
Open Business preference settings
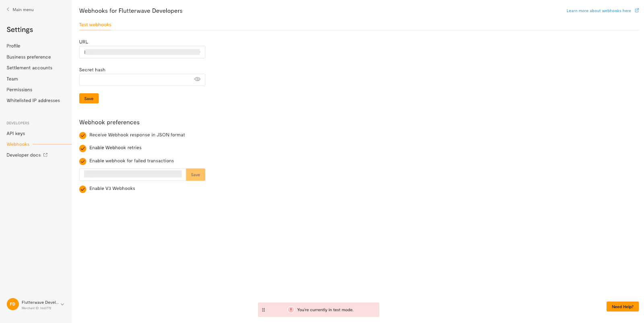pyautogui.click(x=29, y=57)
